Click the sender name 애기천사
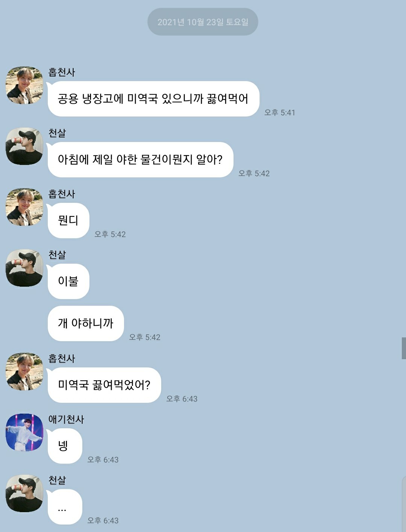This screenshot has height=532, width=406. click(x=66, y=419)
